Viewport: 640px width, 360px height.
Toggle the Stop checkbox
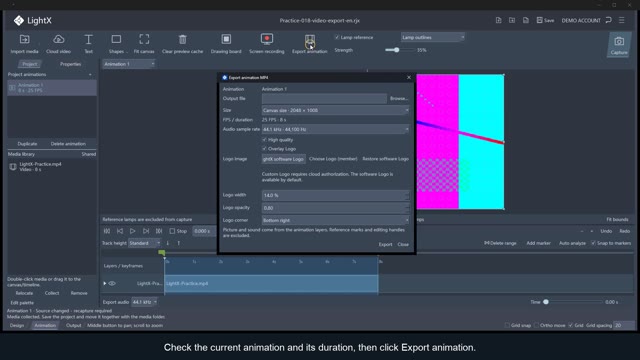172,231
